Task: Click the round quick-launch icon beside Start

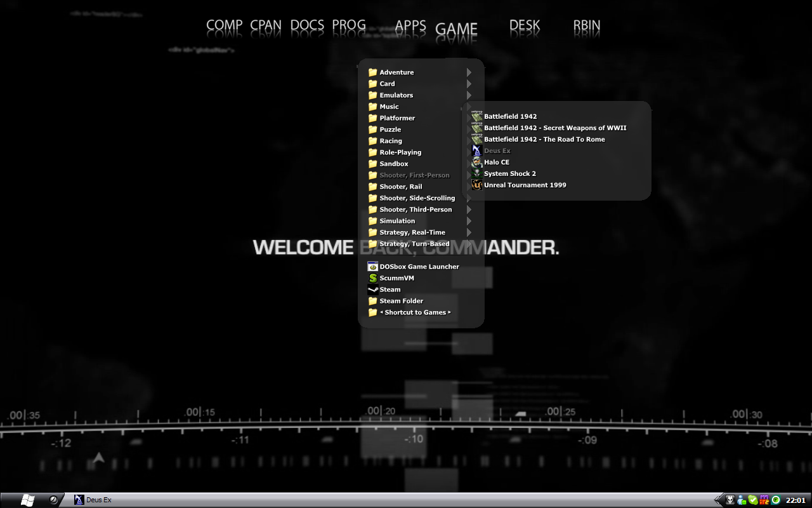Action: click(x=55, y=500)
